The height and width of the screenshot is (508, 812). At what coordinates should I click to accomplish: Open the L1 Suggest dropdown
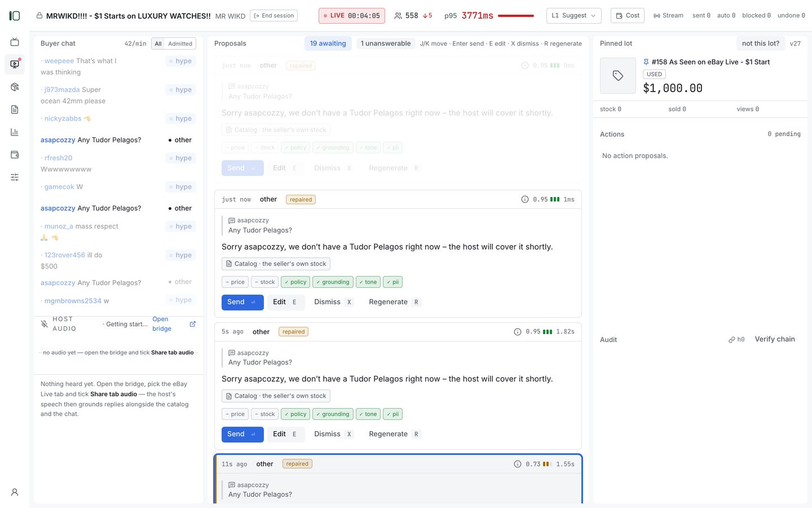tap(573, 16)
